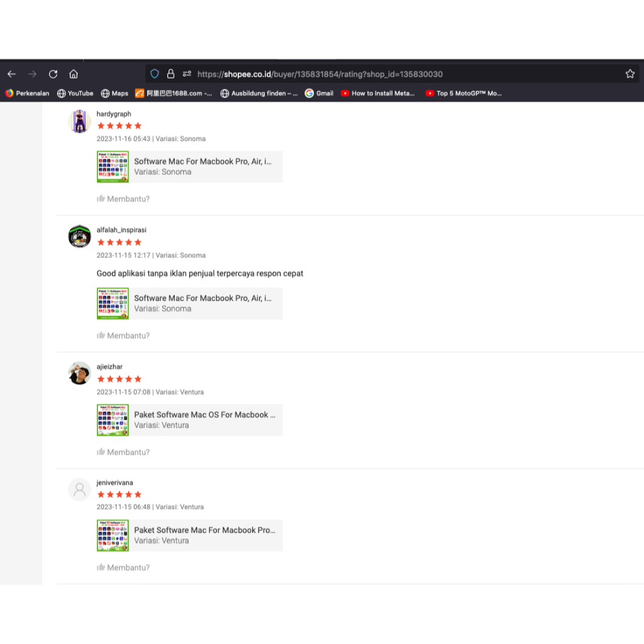Open the ajieizhar username
Image resolution: width=644 pixels, height=644 pixels.
[109, 367]
